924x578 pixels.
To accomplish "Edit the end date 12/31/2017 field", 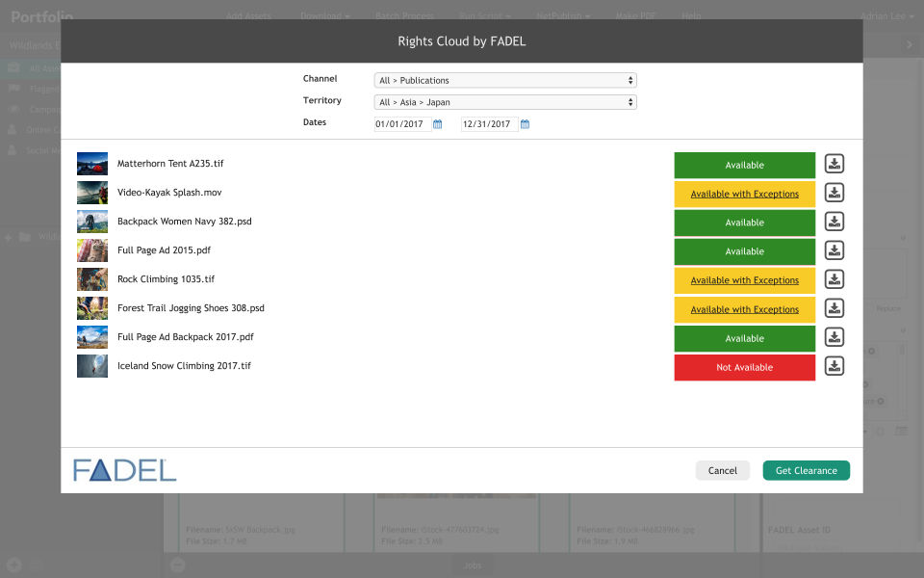I will (489, 124).
